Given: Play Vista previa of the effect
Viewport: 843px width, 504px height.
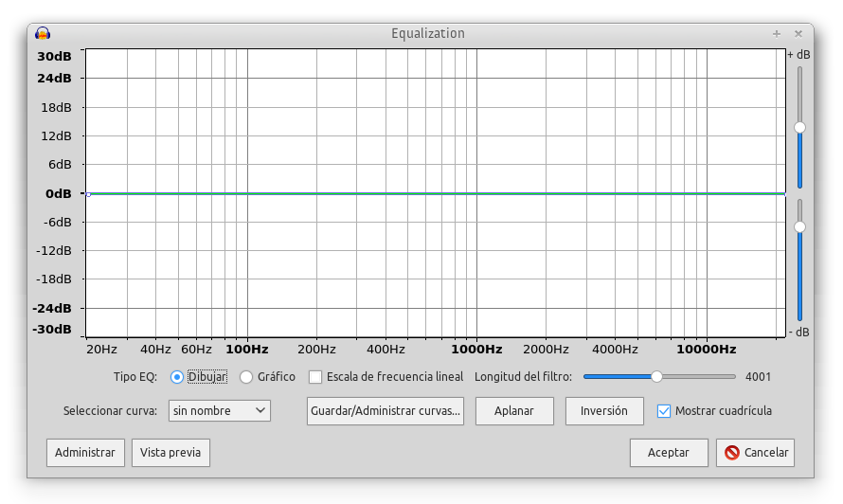Looking at the screenshot, I should click(x=170, y=453).
